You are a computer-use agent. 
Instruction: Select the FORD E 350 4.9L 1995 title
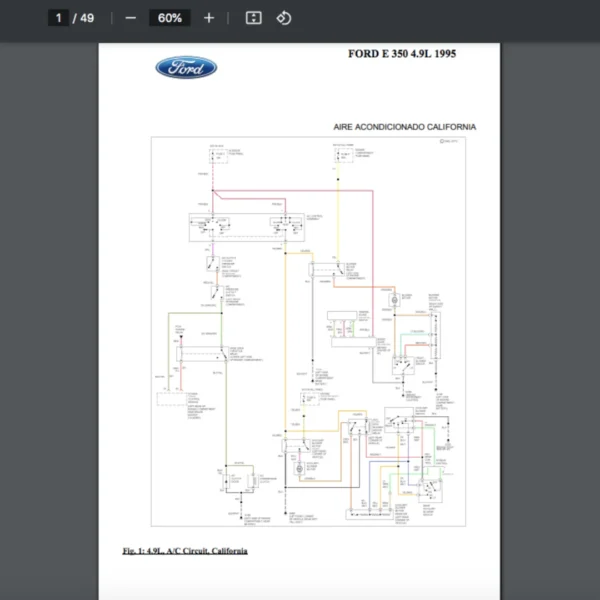(404, 54)
